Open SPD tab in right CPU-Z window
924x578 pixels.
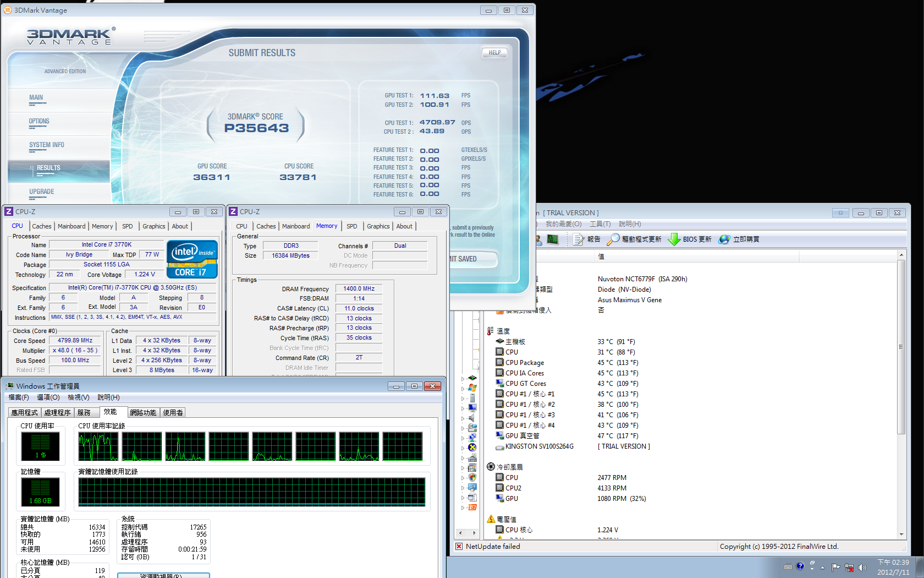[352, 226]
